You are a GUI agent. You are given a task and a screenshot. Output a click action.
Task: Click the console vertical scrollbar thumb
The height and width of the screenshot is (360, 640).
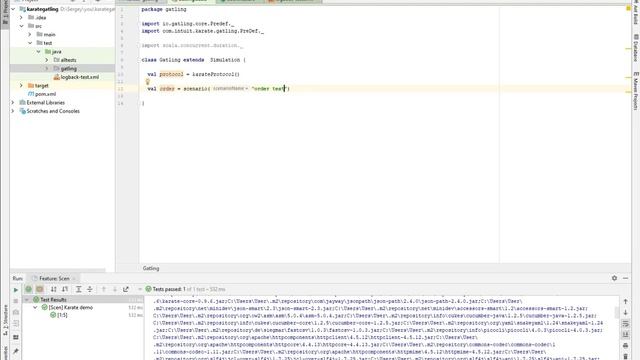point(617,312)
